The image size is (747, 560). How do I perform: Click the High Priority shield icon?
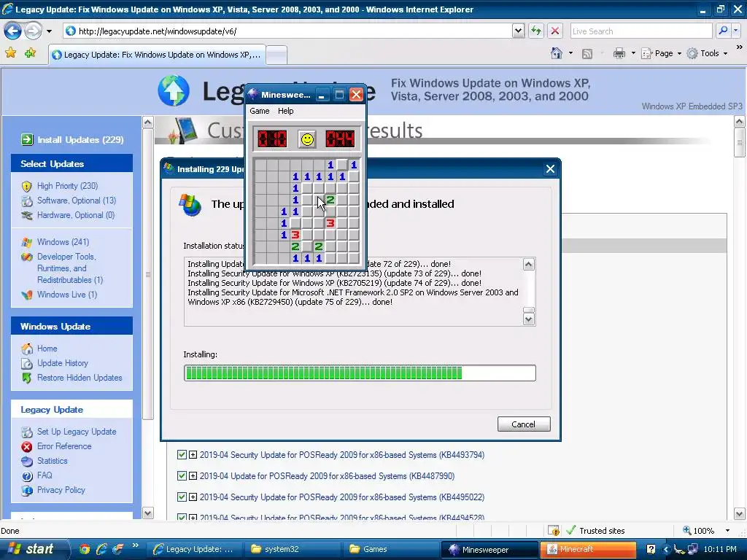tap(27, 186)
